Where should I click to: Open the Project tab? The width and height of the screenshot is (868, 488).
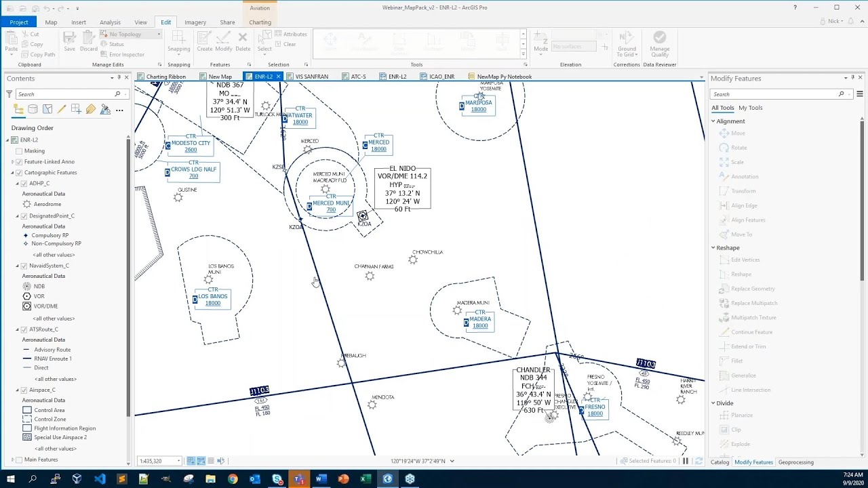[x=19, y=22]
